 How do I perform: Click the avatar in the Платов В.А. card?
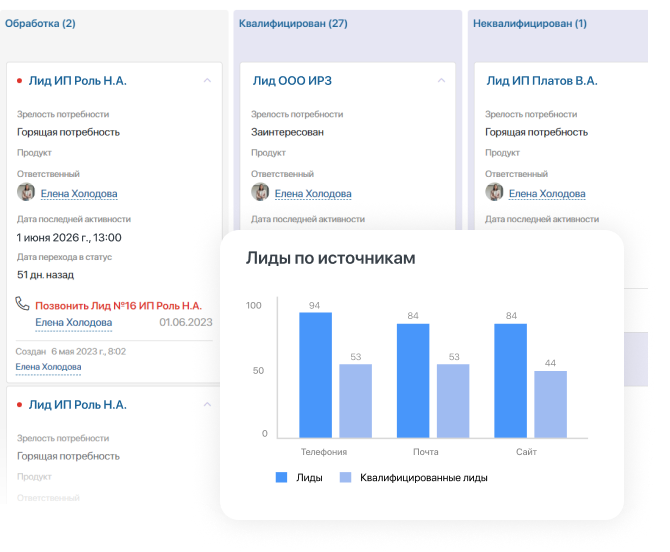click(494, 192)
